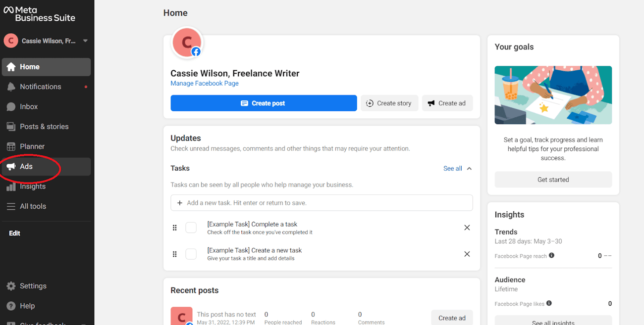Image resolution: width=644 pixels, height=325 pixels.
Task: Open Inbox via the chat bubble icon
Action: click(x=11, y=107)
